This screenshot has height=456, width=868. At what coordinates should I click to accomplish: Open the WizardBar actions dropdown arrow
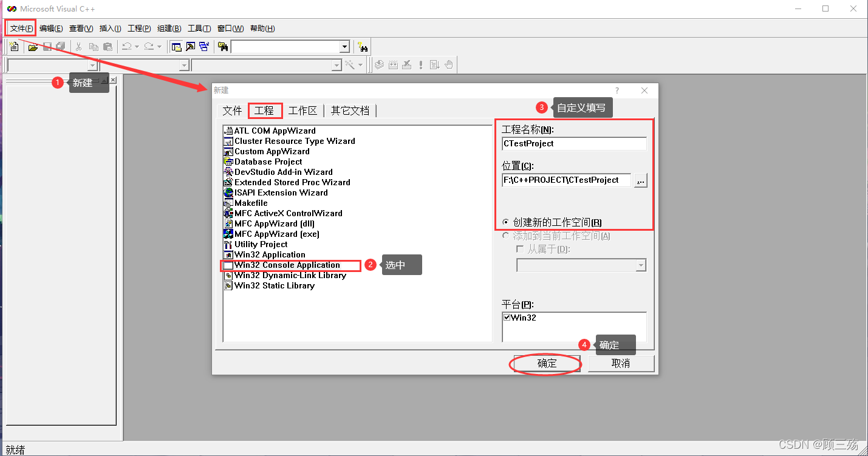point(361,64)
